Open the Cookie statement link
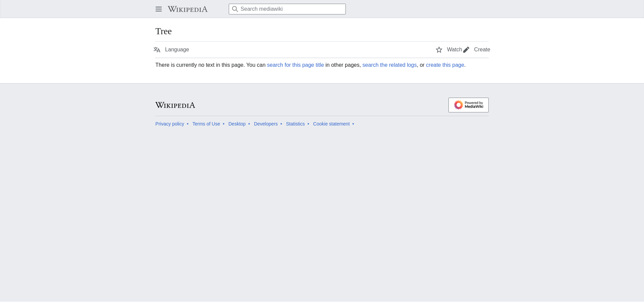Screen dimensions: 644x302 (x=331, y=124)
